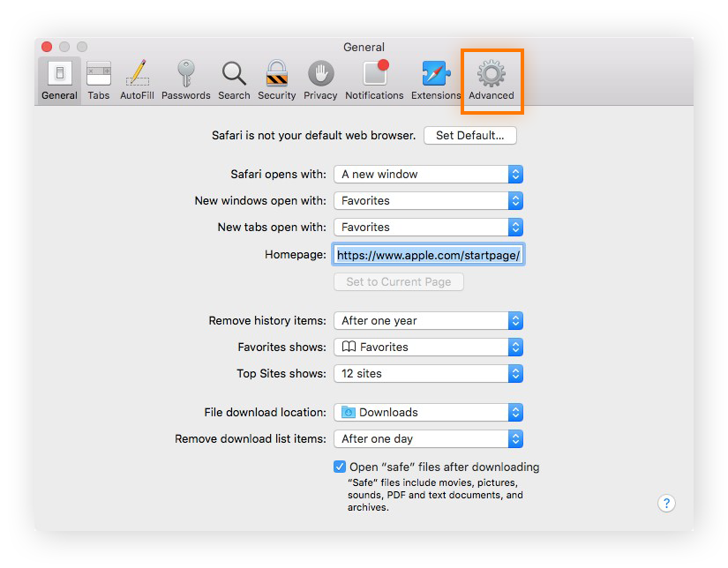Open the AutoFill pencil icon pane
This screenshot has width=728, height=568.
[x=137, y=81]
